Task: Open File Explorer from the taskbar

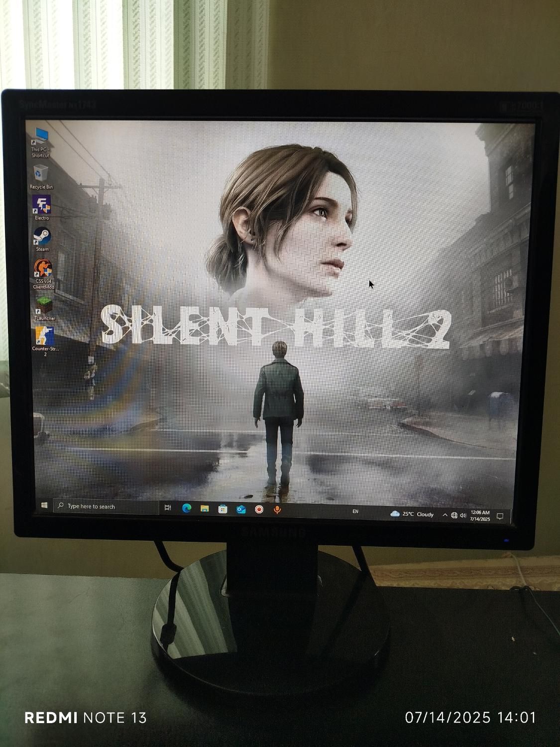Action: point(205,508)
